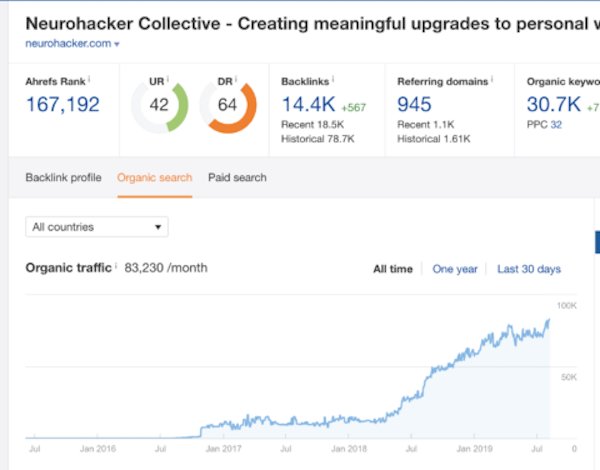Viewport: 600px width, 470px height.
Task: Click the PPC 32 keywords link
Action: [556, 125]
